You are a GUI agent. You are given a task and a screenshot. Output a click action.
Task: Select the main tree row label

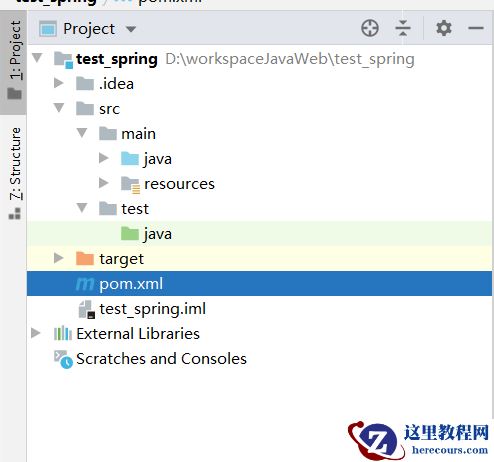(138, 134)
